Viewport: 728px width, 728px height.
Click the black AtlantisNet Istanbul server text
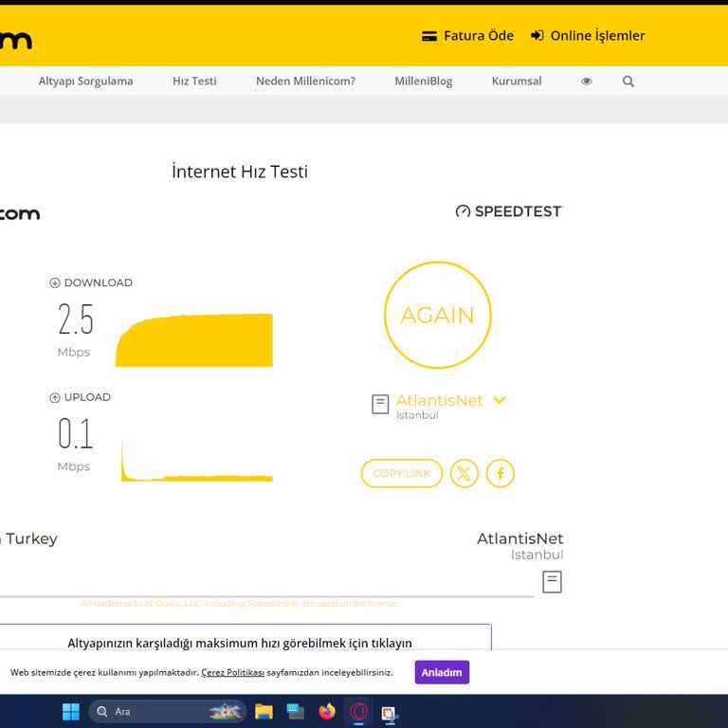pyautogui.click(x=520, y=546)
